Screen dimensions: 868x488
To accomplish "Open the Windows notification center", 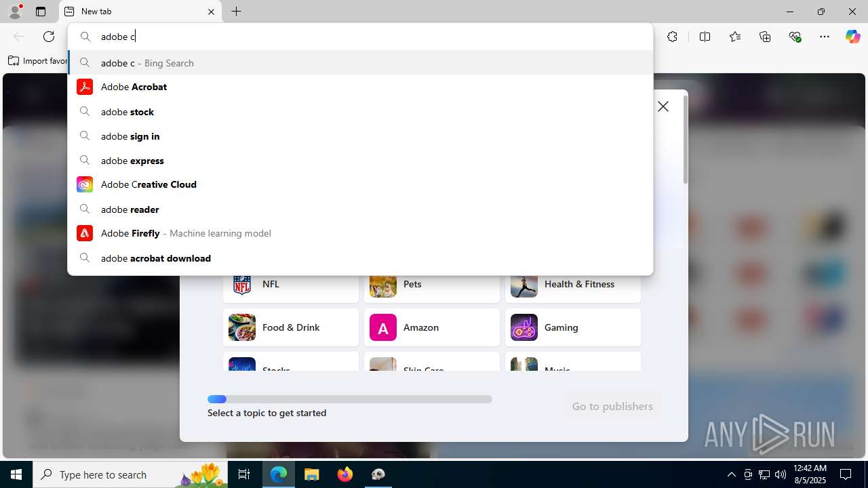I will pyautogui.click(x=846, y=474).
